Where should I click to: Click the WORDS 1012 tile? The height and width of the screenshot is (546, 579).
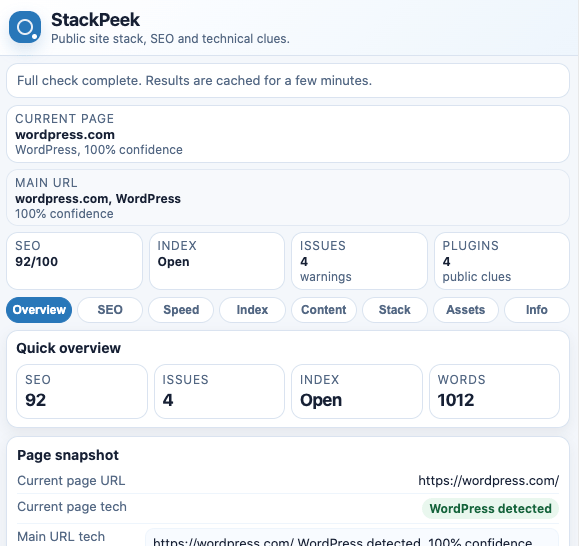pos(494,392)
